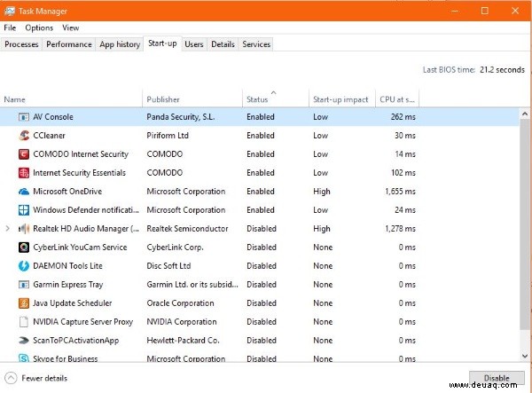Click the Windows Defender notification icon
Image resolution: width=532 pixels, height=393 pixels.
coord(23,210)
